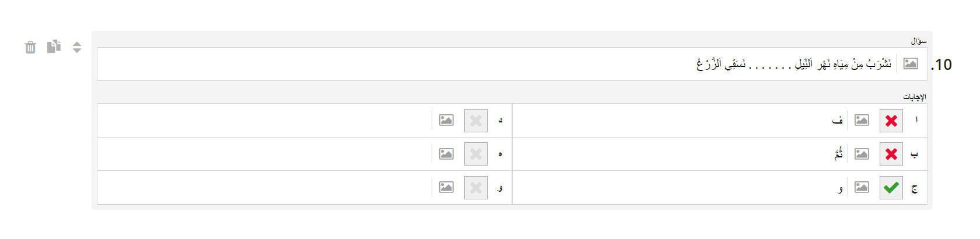
Task: Edit answer ب text containing ثُمَّ
Action: [680, 154]
